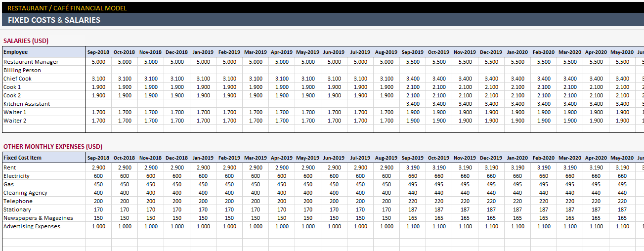This screenshot has width=644, height=251.
Task: Click the 'Waiter 1' row label
Action: click(15, 112)
